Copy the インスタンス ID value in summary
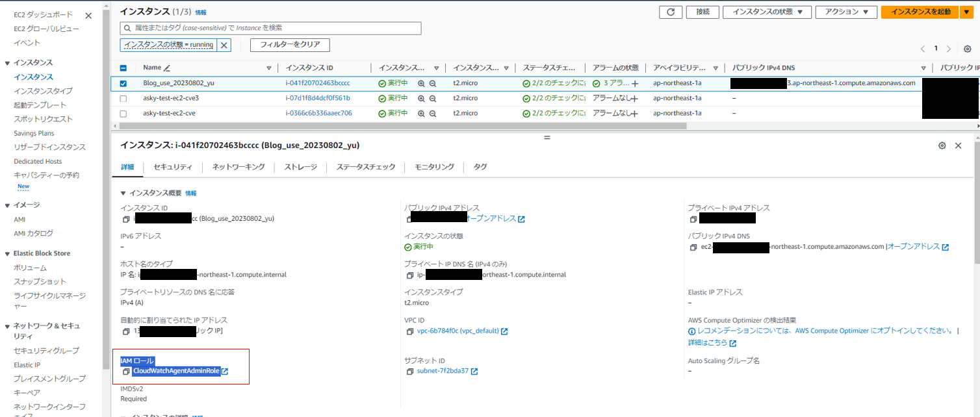This screenshot has height=417, width=980. (126, 219)
